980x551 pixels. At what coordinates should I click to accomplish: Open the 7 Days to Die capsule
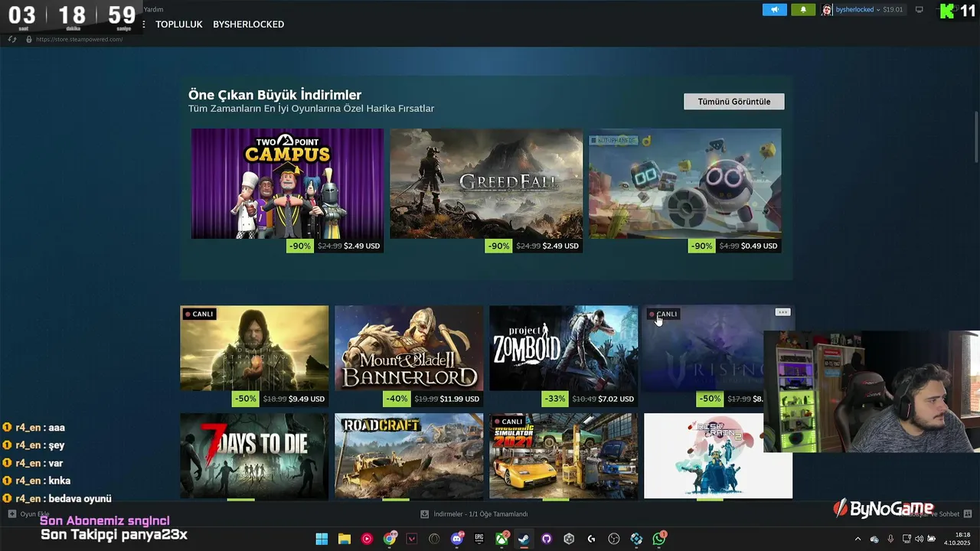coord(254,457)
